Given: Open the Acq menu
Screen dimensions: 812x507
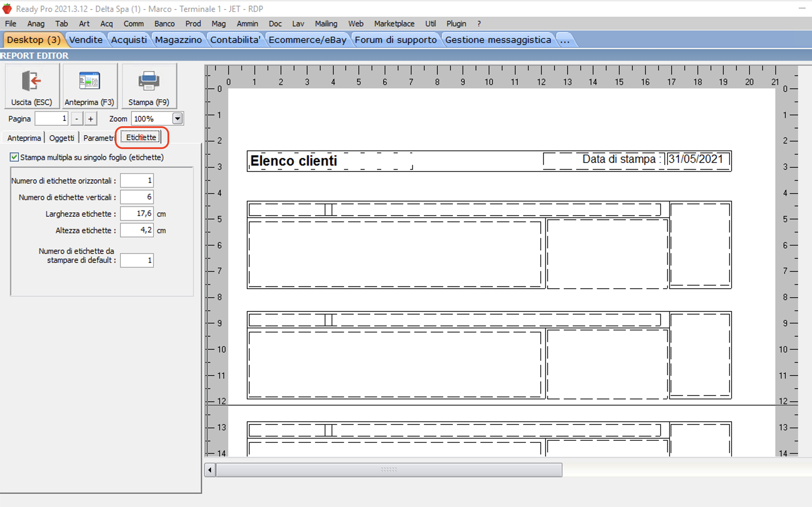Looking at the screenshot, I should pos(106,23).
